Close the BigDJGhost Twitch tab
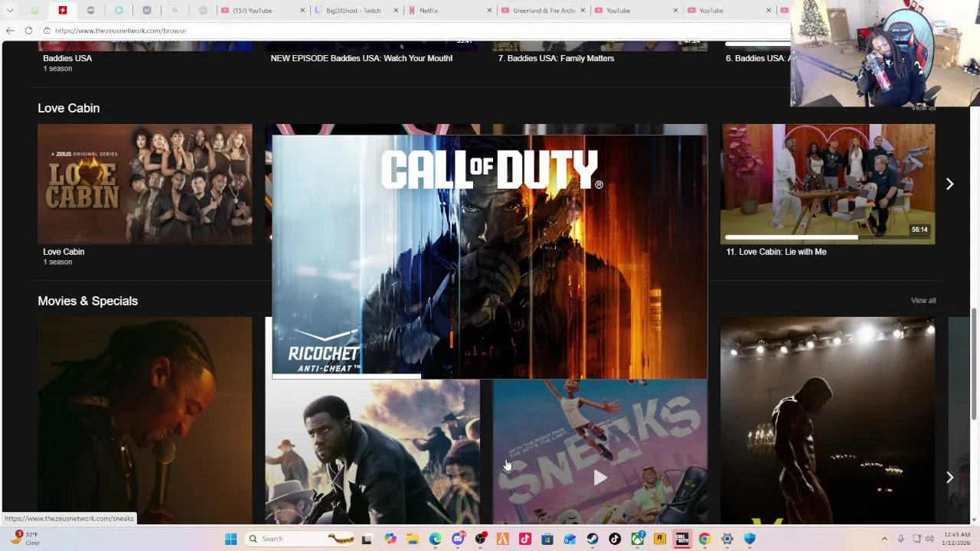Screen dimensions: 980x551 [x=396, y=11]
